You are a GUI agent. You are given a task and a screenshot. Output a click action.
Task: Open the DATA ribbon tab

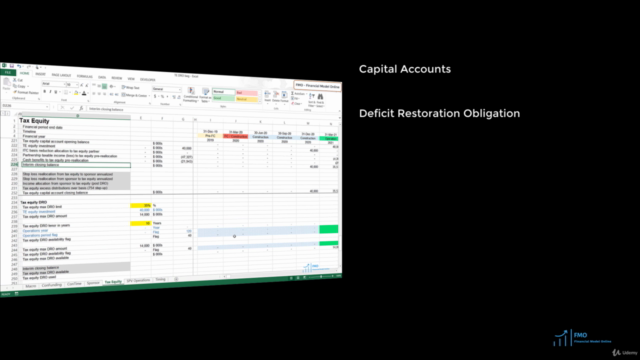[x=102, y=77]
